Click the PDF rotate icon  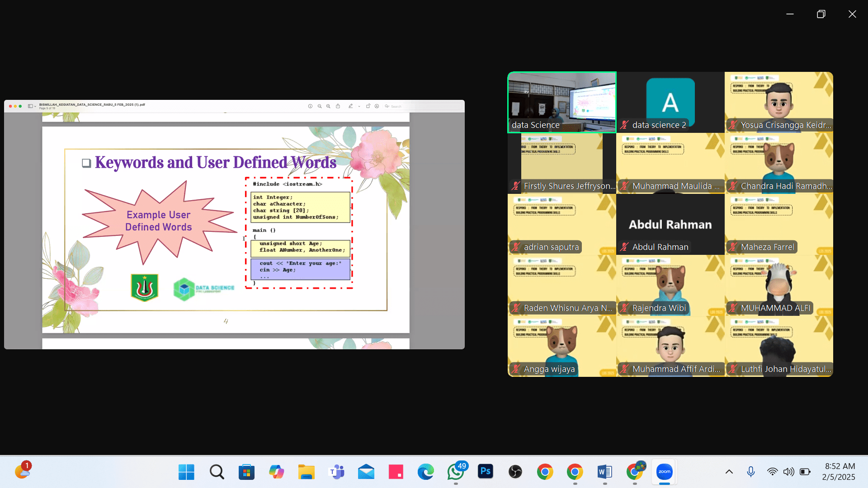pyautogui.click(x=368, y=106)
